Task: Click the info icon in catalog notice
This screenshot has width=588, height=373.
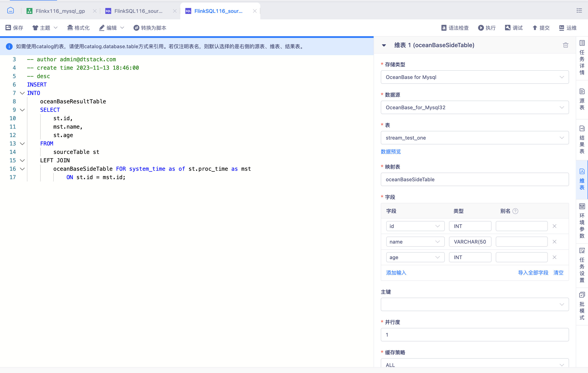Action: click(x=9, y=46)
